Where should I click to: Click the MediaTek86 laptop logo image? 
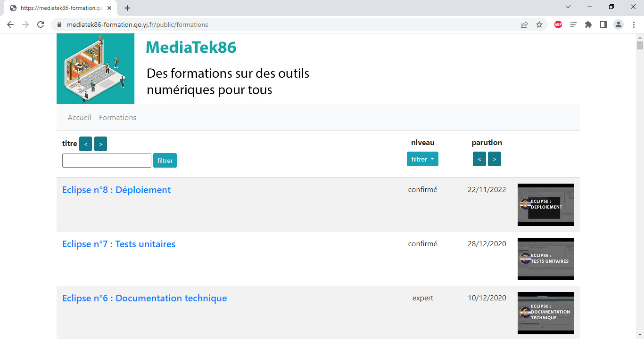95,69
